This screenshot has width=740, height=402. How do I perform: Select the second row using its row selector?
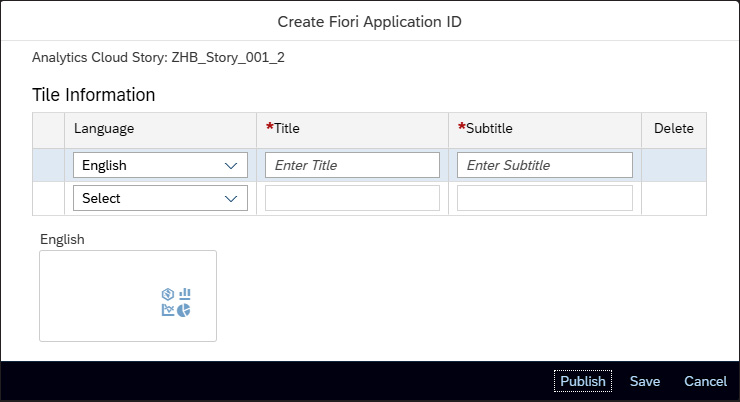[49, 199]
